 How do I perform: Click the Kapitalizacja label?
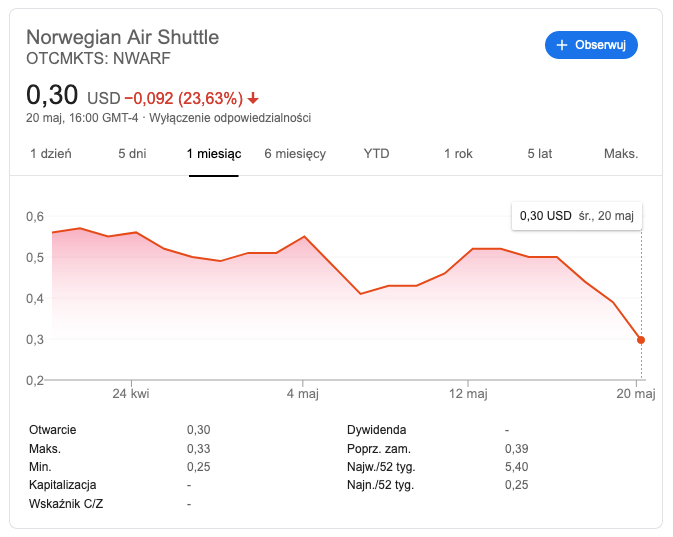coord(62,485)
